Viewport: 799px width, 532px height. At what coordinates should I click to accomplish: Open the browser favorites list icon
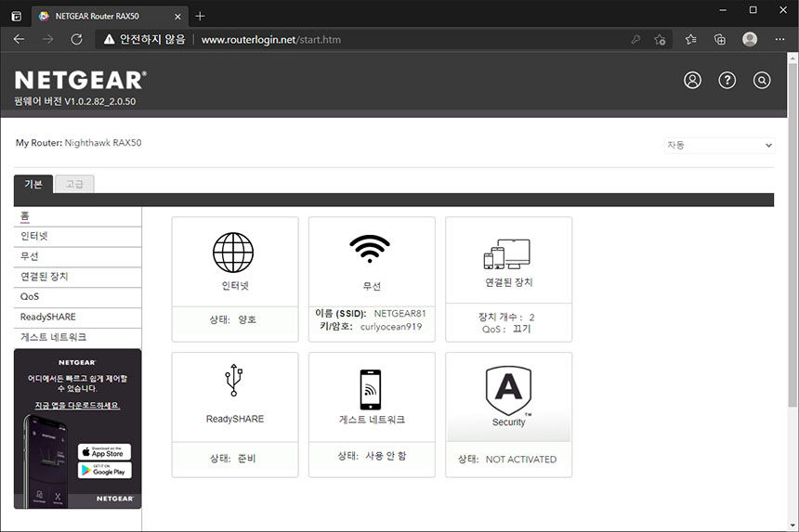coord(690,39)
